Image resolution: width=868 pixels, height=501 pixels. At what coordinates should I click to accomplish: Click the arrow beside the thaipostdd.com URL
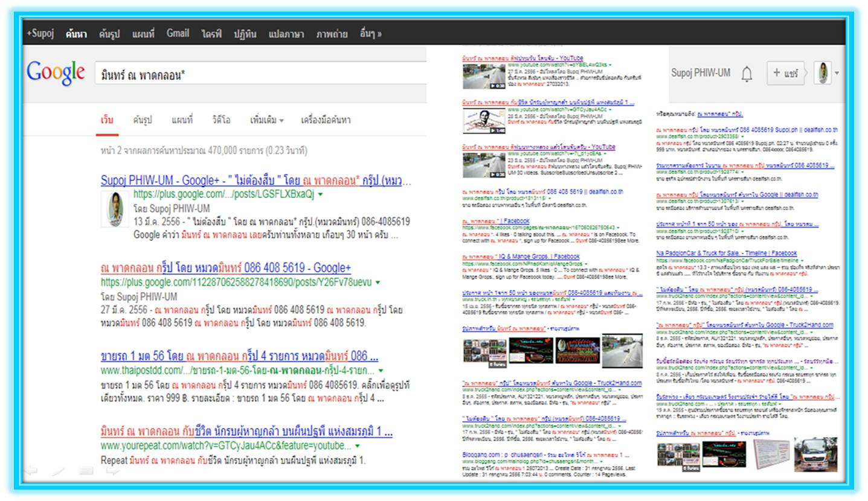pos(381,370)
